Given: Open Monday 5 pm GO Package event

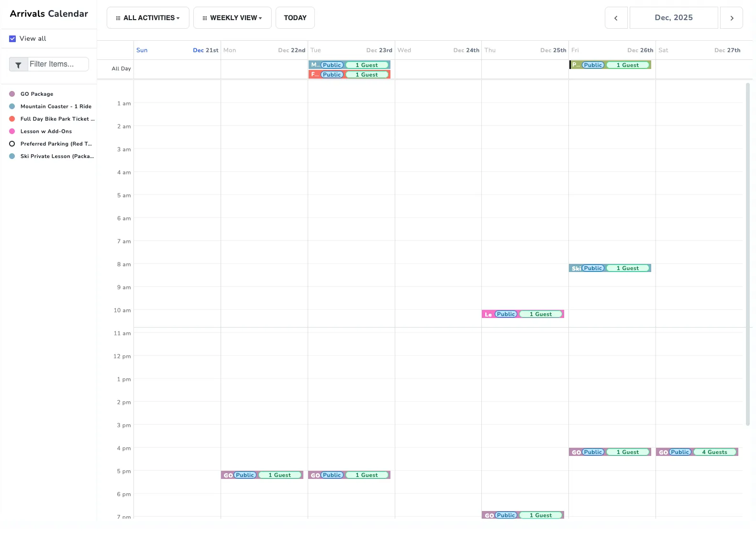Looking at the screenshot, I should click(x=262, y=475).
